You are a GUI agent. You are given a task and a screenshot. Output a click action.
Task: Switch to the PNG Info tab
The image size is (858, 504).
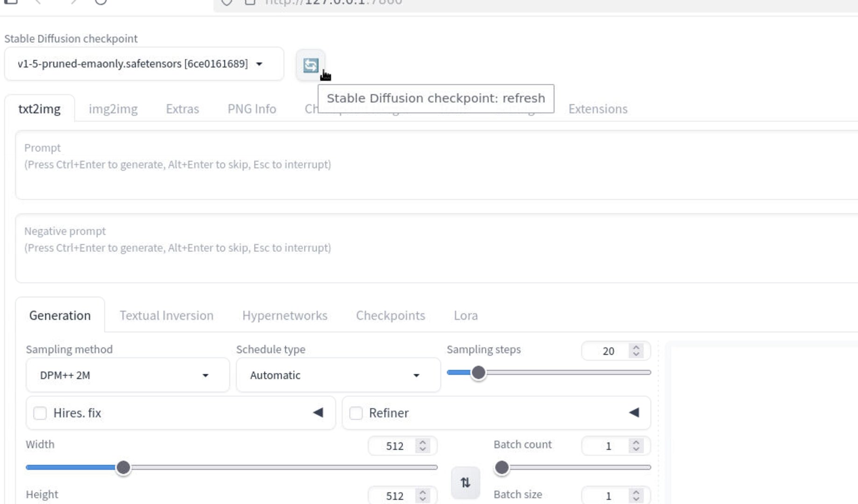point(251,109)
